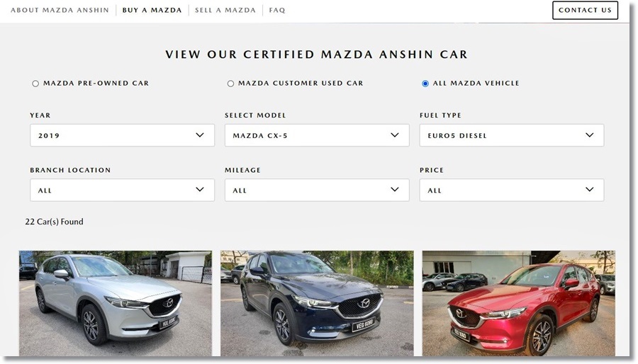Select the Mazda Pre-Owned Car radio button
The image size is (638, 364).
click(x=35, y=84)
